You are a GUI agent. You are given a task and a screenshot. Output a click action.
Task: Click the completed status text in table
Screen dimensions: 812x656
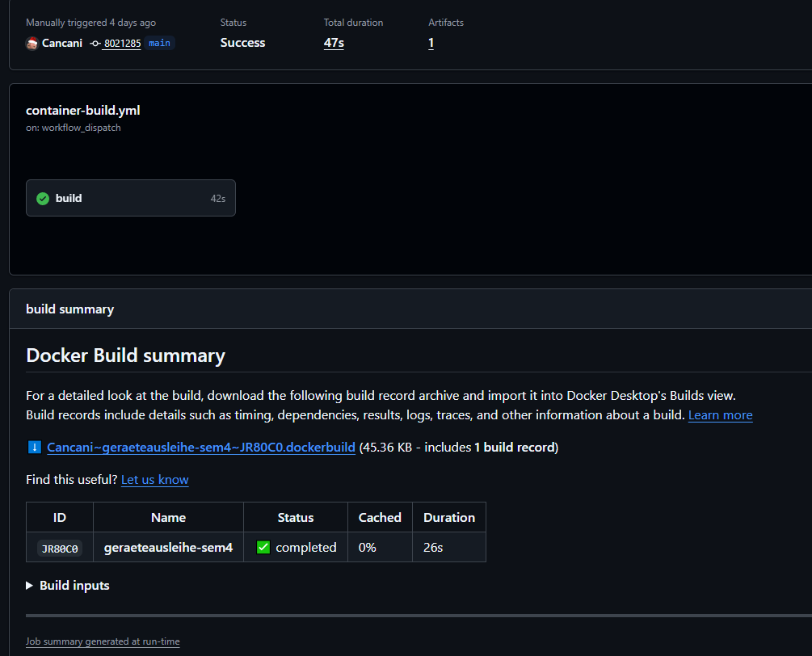[306, 547]
